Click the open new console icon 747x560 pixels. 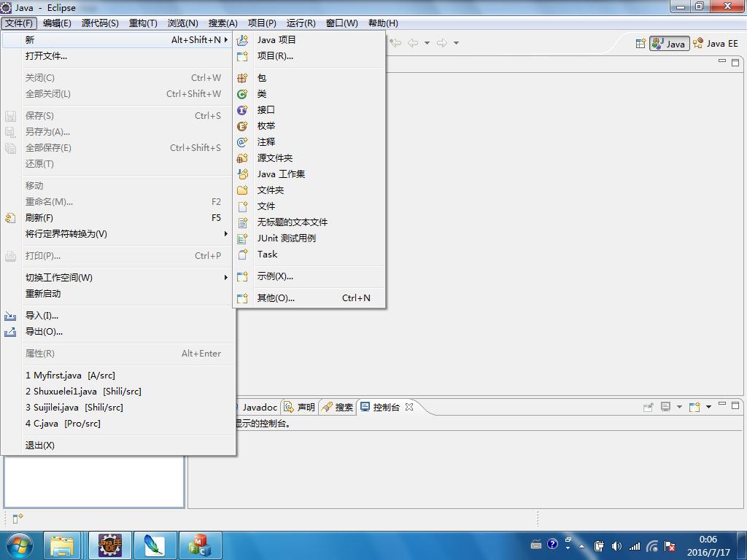click(694, 407)
